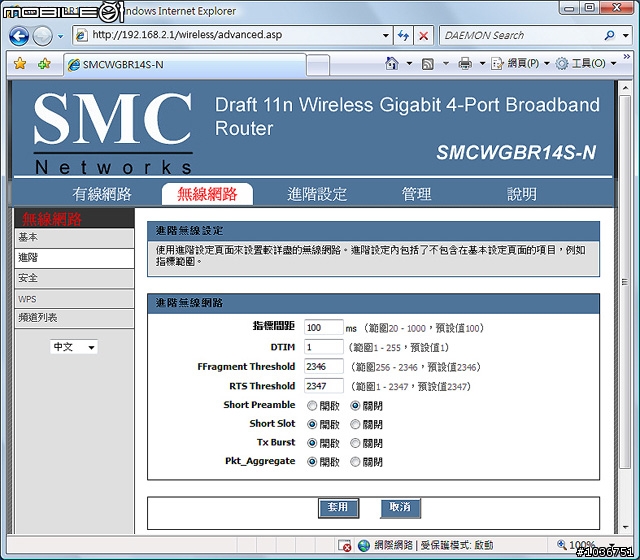This screenshot has height=560, width=640.
Task: Disable Short Slot with 關閉 radio
Action: 355,424
